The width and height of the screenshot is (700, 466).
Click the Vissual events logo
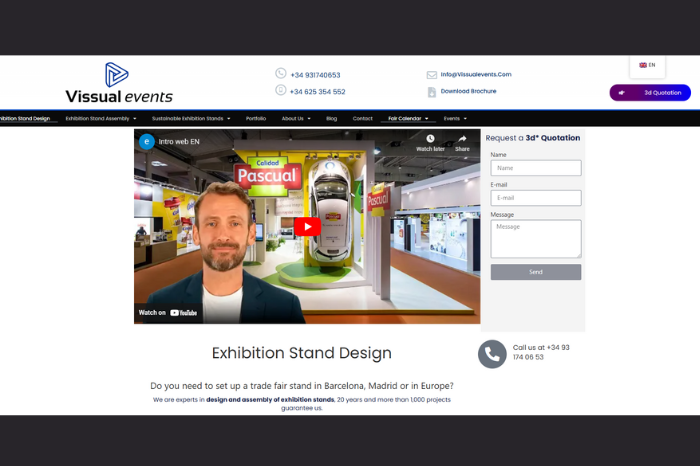[x=119, y=83]
